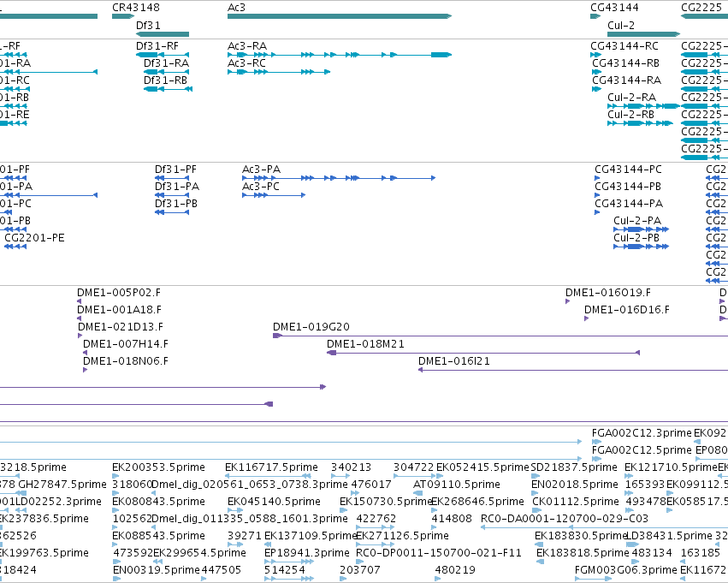Open transcript Cul-2-RB
This screenshot has width=728, height=583.
click(x=631, y=115)
